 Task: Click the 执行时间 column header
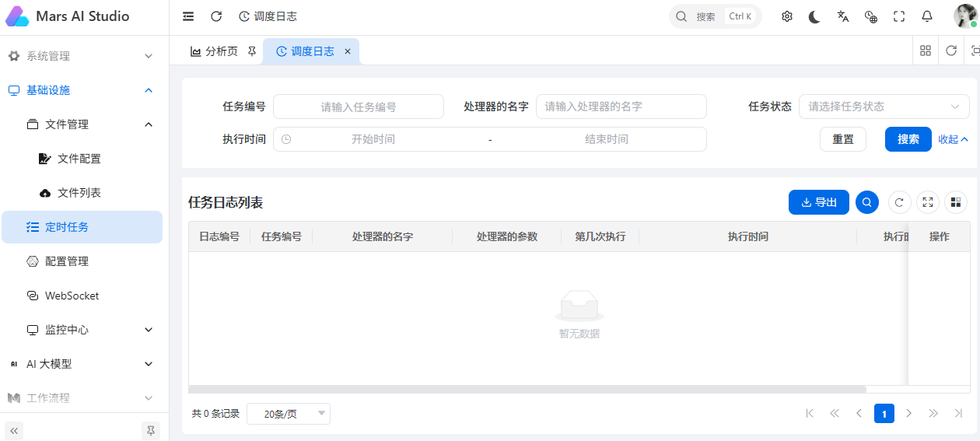click(x=748, y=236)
